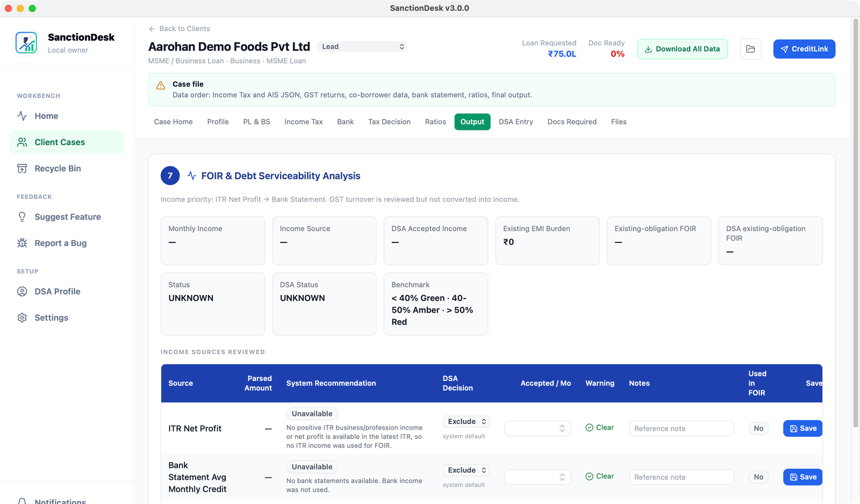The image size is (860, 504).
Task: Switch to the Profile tab
Action: [218, 122]
